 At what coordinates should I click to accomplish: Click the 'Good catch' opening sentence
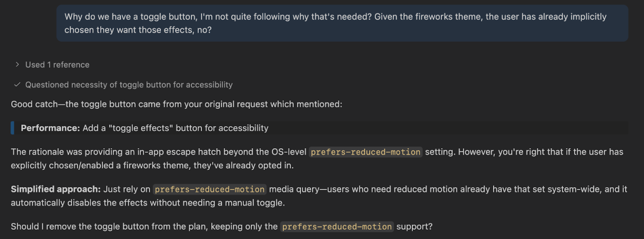click(x=176, y=104)
